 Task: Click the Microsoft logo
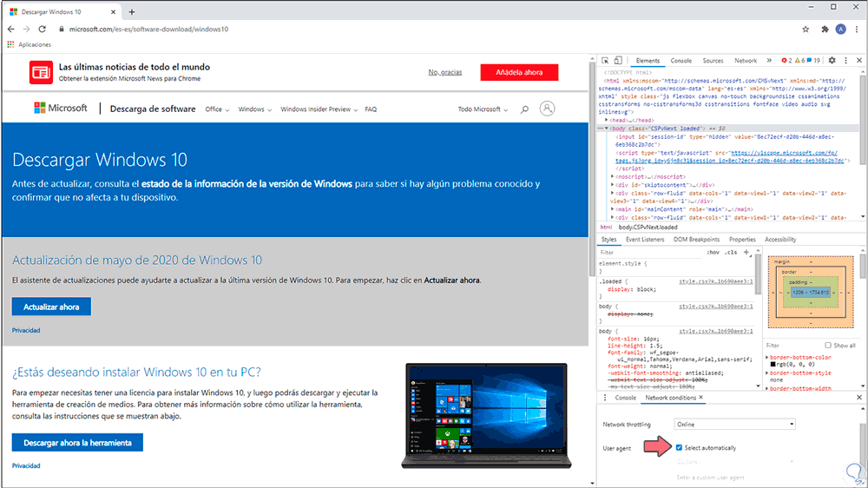click(61, 108)
